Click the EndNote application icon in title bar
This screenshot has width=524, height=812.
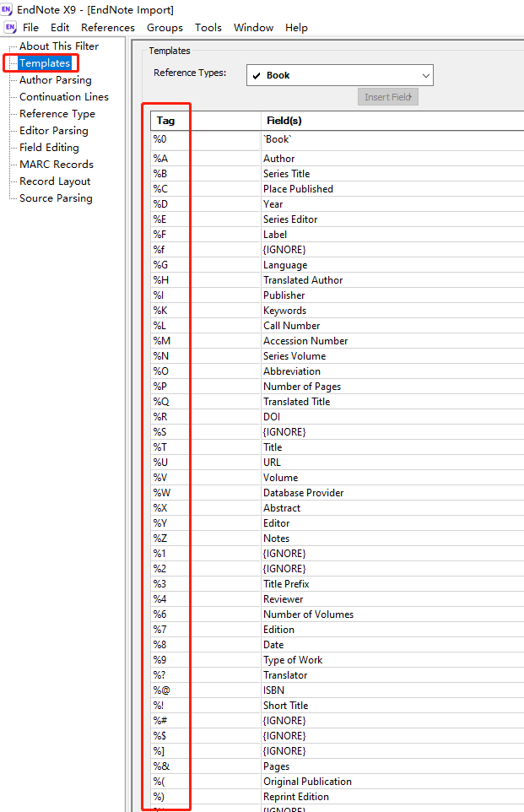[x=6, y=9]
